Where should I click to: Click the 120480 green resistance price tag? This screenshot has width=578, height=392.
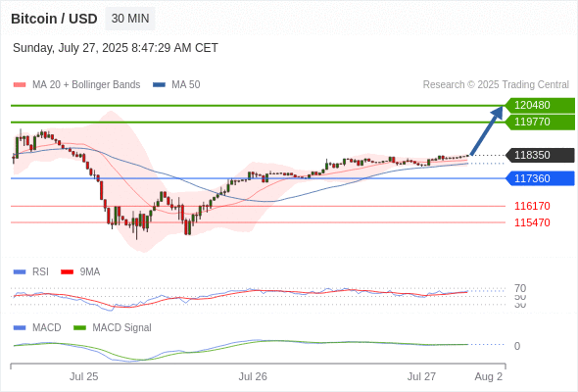pyautogui.click(x=540, y=106)
